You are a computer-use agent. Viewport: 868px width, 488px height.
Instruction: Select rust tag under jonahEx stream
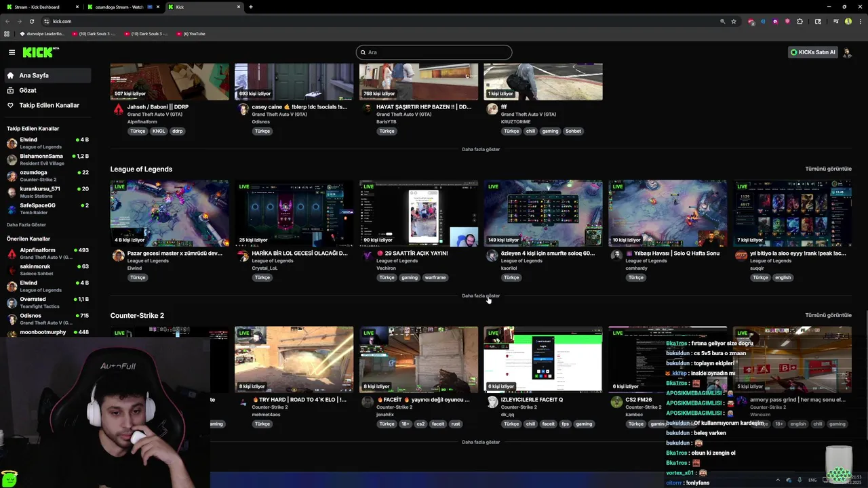(456, 424)
